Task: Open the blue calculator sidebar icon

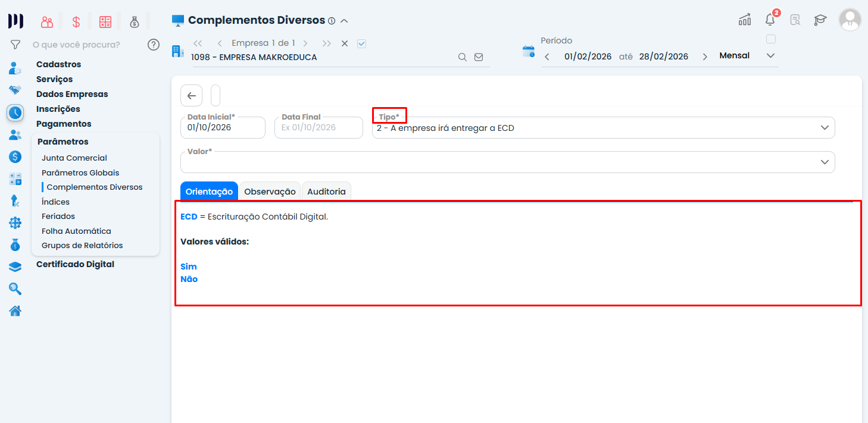Action: click(15, 179)
